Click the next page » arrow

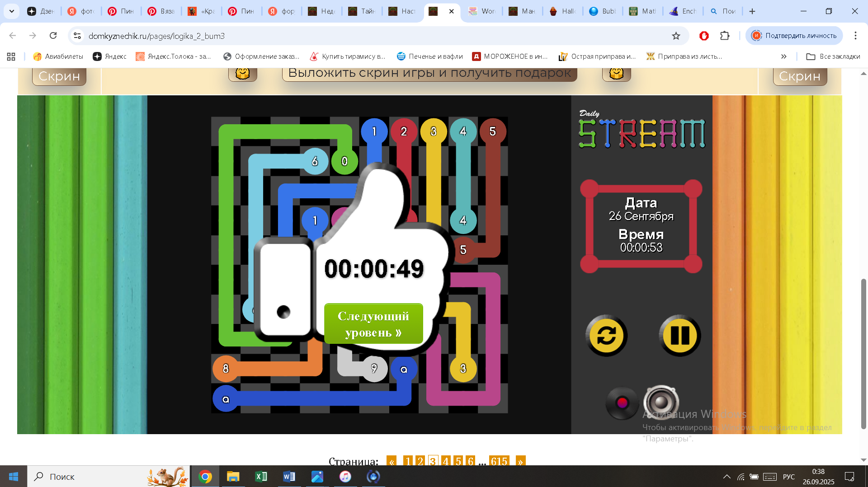(x=521, y=461)
